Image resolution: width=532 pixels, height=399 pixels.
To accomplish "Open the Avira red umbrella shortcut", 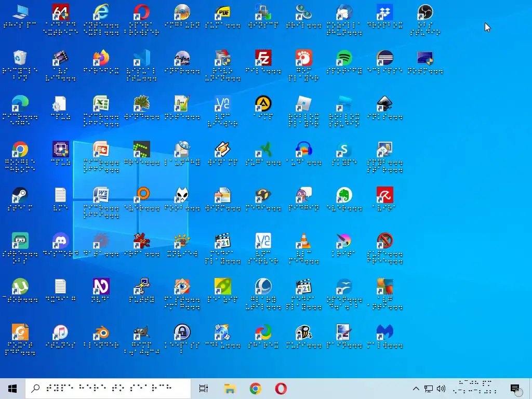I will 384,195.
